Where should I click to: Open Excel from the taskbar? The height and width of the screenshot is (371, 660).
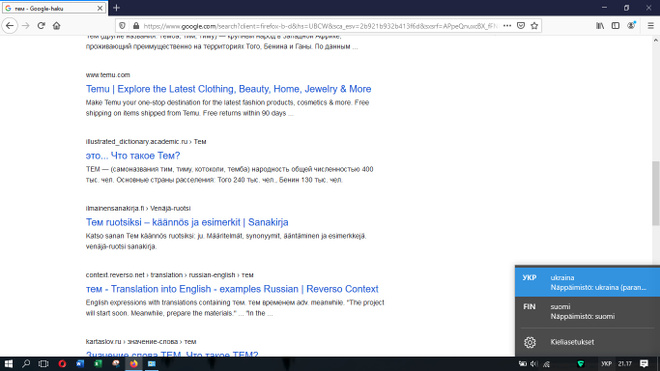click(98, 364)
